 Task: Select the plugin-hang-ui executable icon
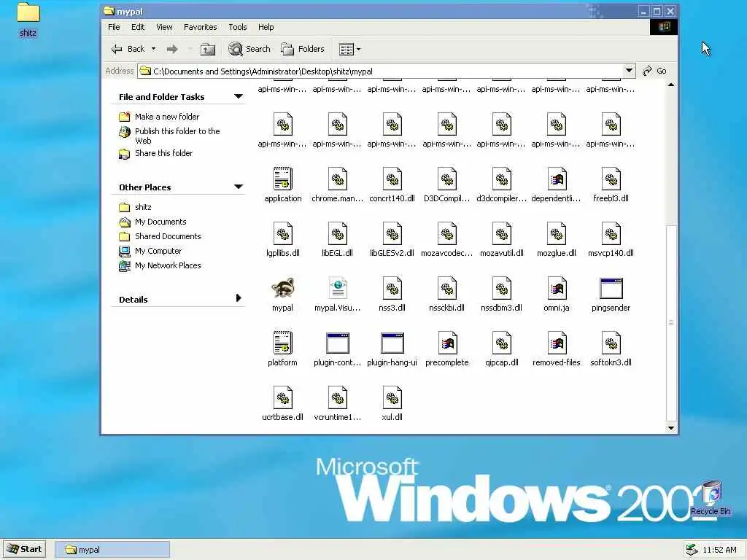392,343
